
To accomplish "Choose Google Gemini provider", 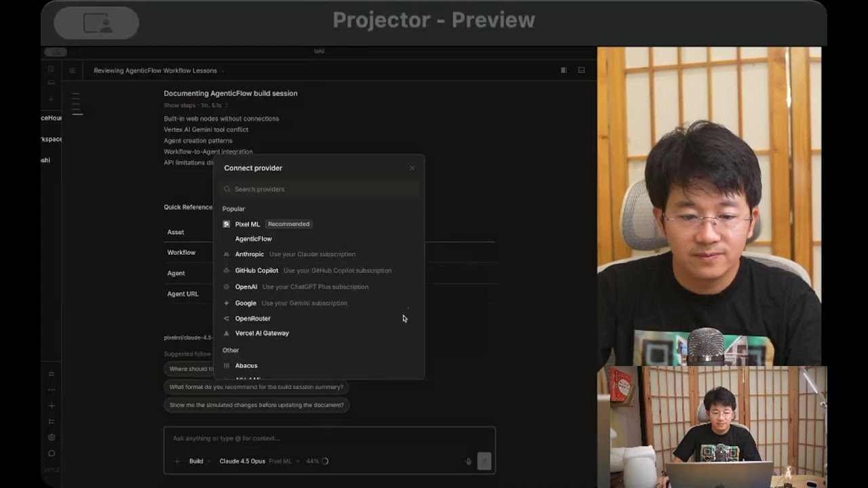I will tap(319, 303).
